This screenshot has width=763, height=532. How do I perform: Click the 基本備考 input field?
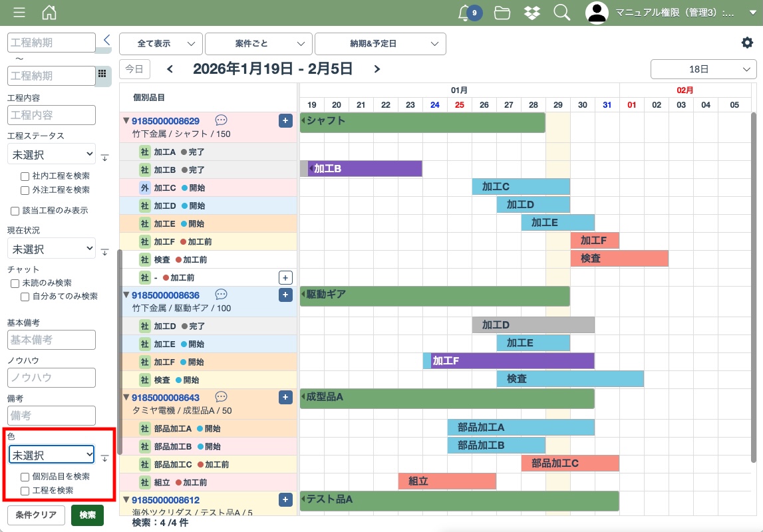tap(51, 340)
